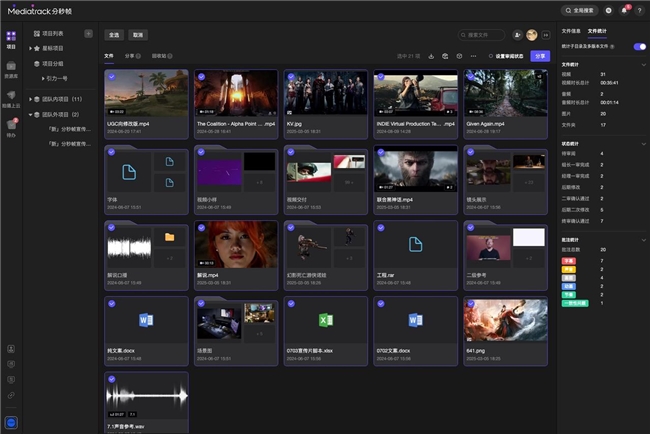Switch to the 文件信息 tab

[570, 32]
